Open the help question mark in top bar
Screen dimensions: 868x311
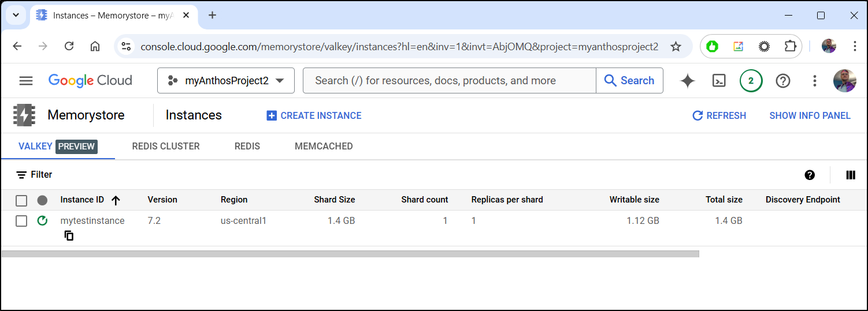click(x=782, y=81)
